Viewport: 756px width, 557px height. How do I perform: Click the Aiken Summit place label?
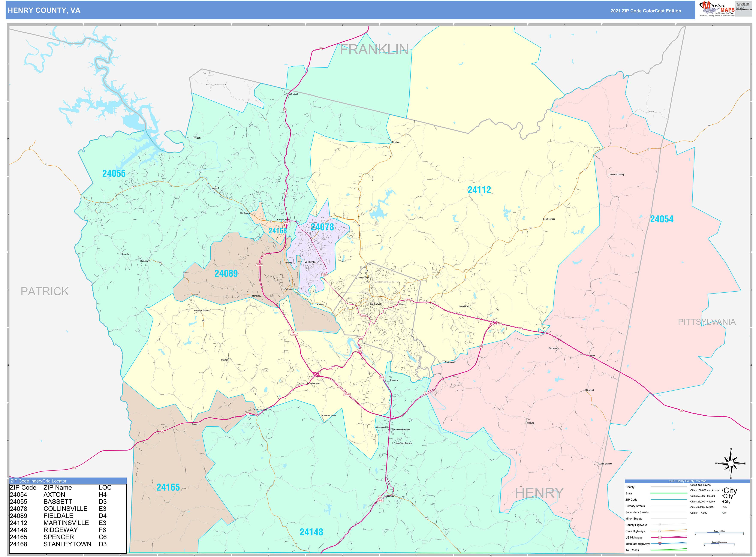[x=605, y=464]
